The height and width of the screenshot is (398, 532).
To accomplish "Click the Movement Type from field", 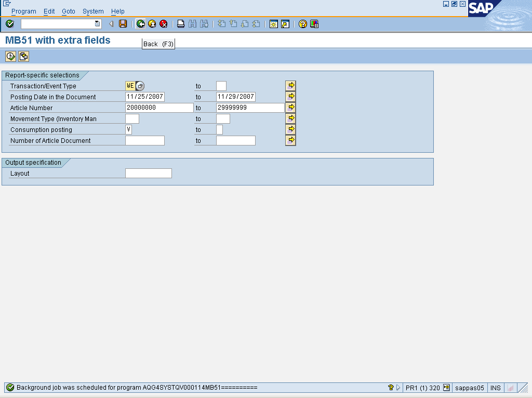I will [x=132, y=119].
